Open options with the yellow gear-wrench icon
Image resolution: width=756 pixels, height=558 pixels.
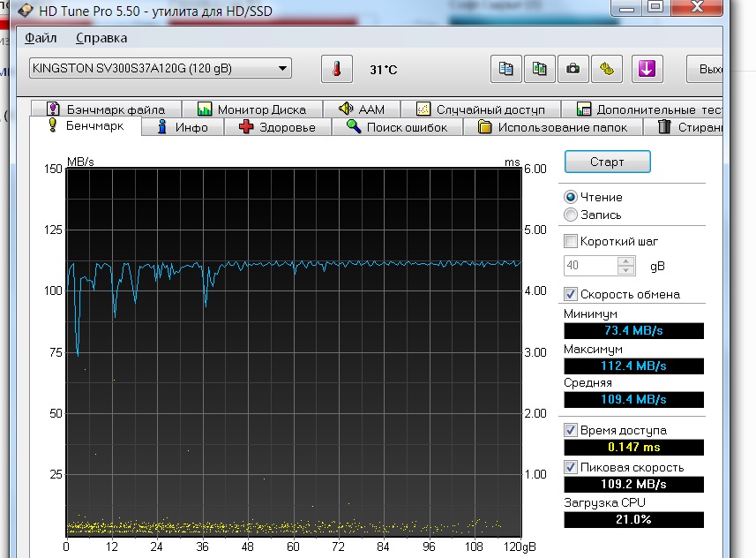click(606, 69)
